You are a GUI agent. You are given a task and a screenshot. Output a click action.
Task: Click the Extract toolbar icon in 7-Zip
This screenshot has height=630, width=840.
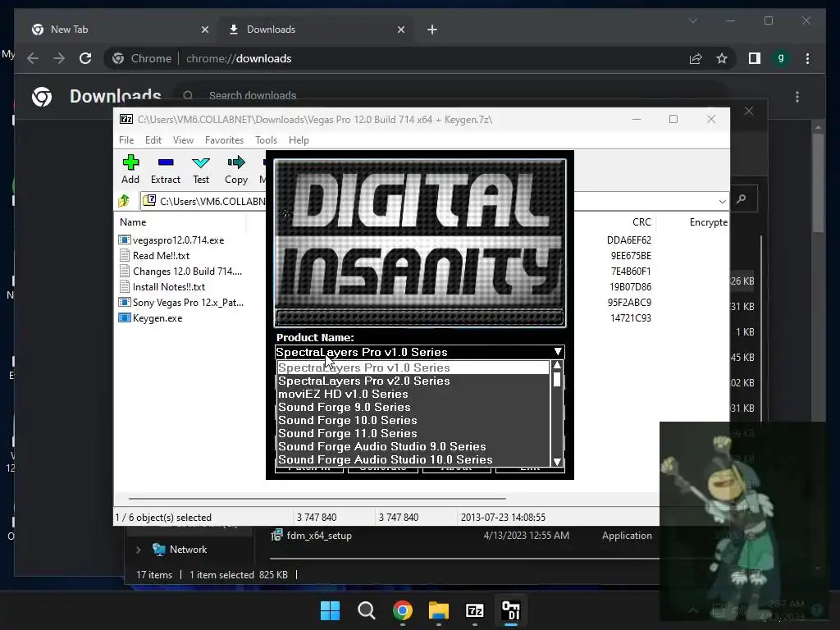click(166, 170)
